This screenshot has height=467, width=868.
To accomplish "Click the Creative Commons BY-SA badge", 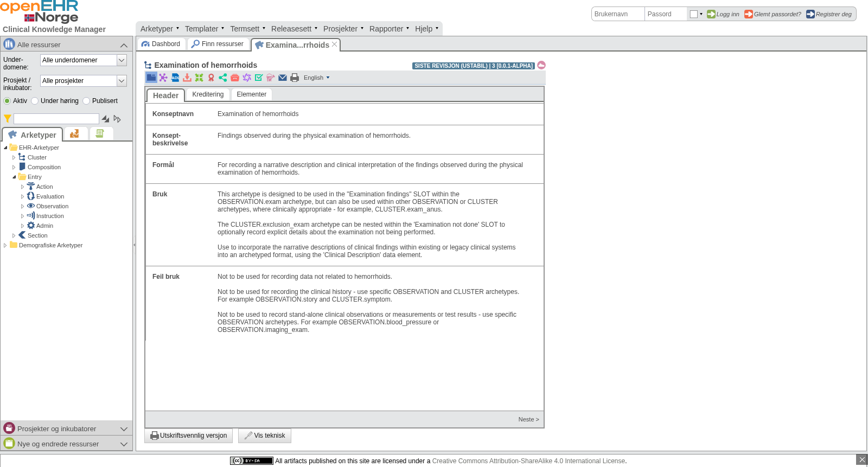I will [252, 460].
